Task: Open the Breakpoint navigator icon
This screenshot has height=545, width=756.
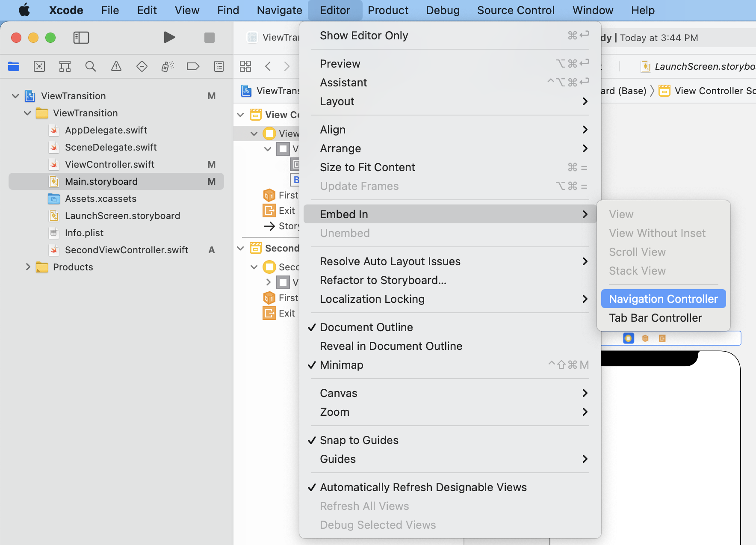Action: (x=193, y=66)
